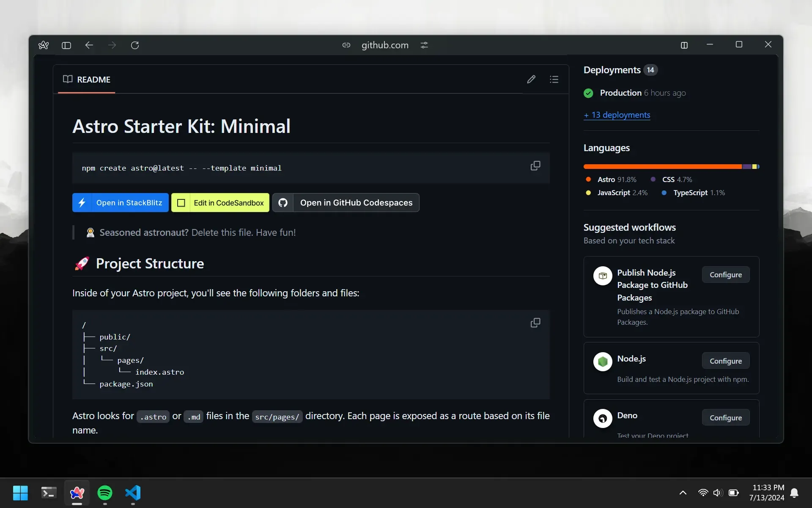Open the Production deployment link

[620, 93]
